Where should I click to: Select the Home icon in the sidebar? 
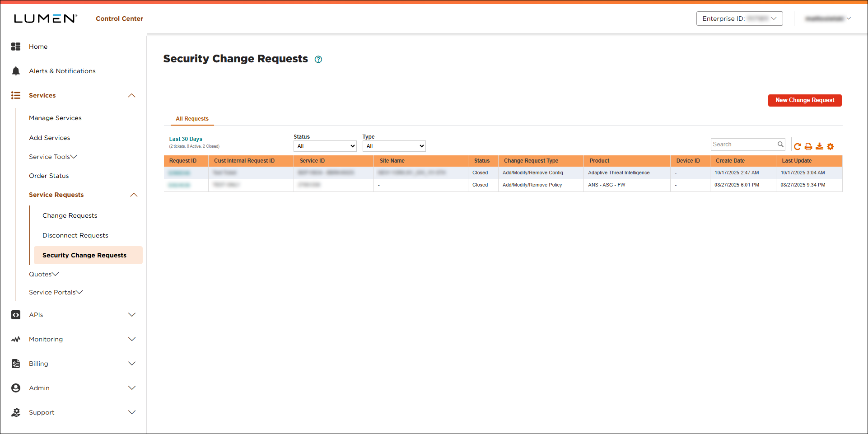click(16, 46)
